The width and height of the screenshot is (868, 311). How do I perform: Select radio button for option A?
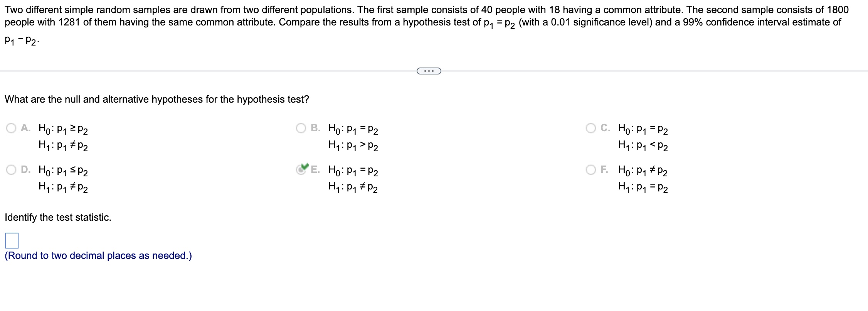tap(11, 128)
